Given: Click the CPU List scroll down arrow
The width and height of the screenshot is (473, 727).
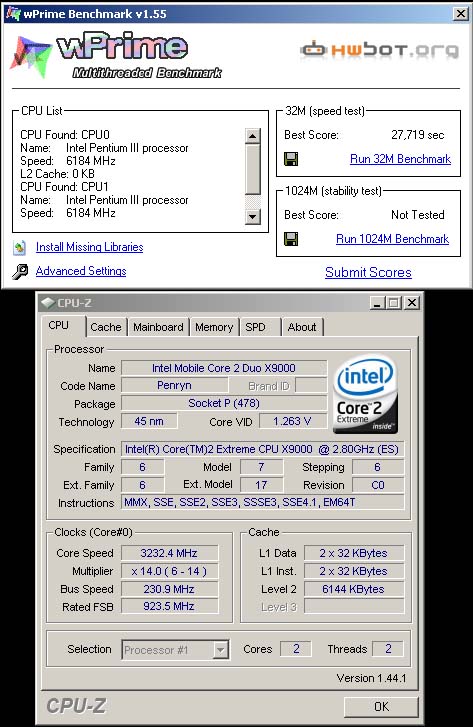Looking at the screenshot, I should click(x=252, y=216).
